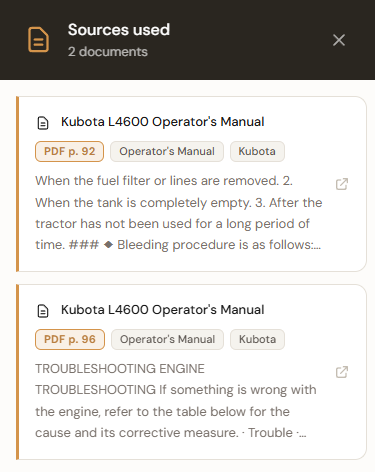Screen dimensions: 375x472
Task: Click the 'TROUBLESHOOTING ENGINE' excerpt text
Action: pos(176,401)
